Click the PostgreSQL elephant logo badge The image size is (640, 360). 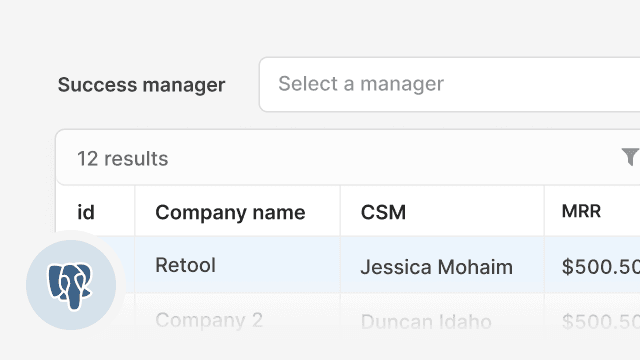point(71,285)
